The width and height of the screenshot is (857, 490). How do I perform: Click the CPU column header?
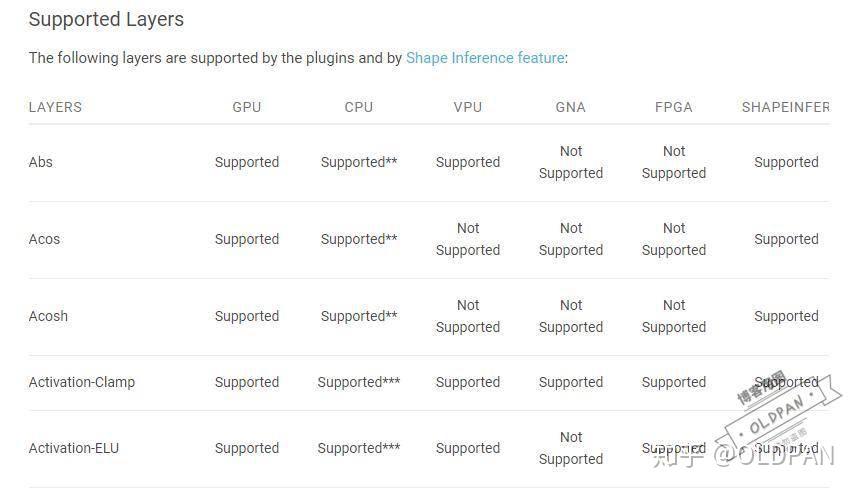[358, 107]
